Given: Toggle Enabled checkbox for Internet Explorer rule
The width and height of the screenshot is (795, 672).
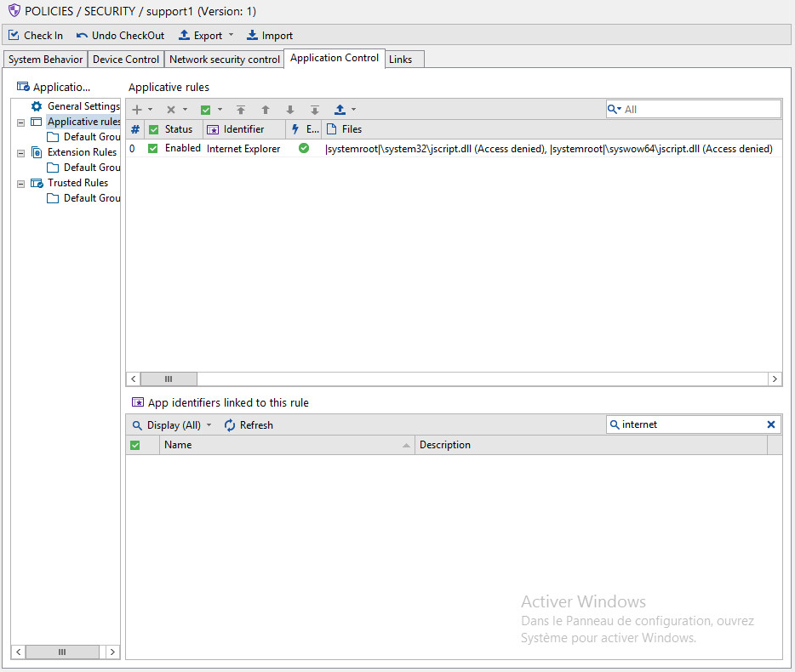Looking at the screenshot, I should click(152, 149).
